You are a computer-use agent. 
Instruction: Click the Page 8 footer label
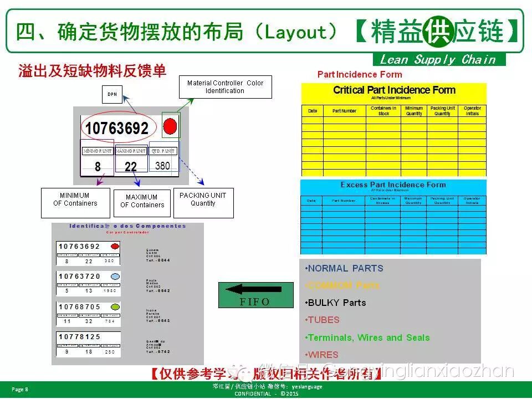[20, 389]
